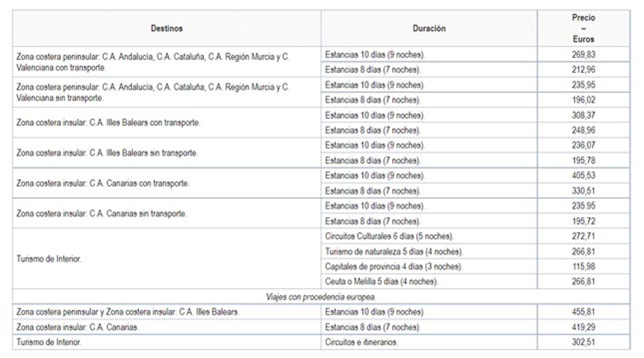This screenshot has height=358, width=644.
Task: Click the Circuitos e itinerarios cell
Action: click(x=429, y=342)
